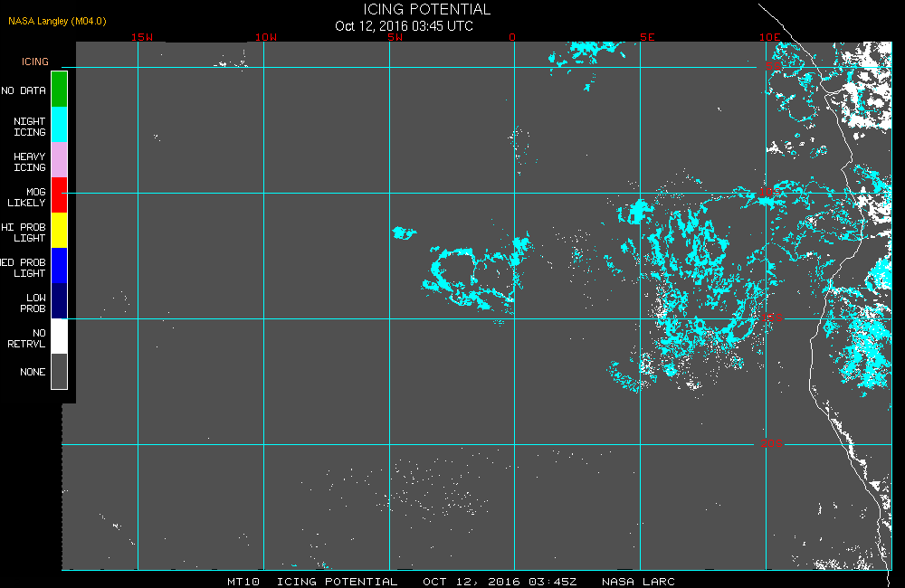Click the NASA Langley (M04.0) label
This screenshot has height=588, width=905.
[57, 21]
